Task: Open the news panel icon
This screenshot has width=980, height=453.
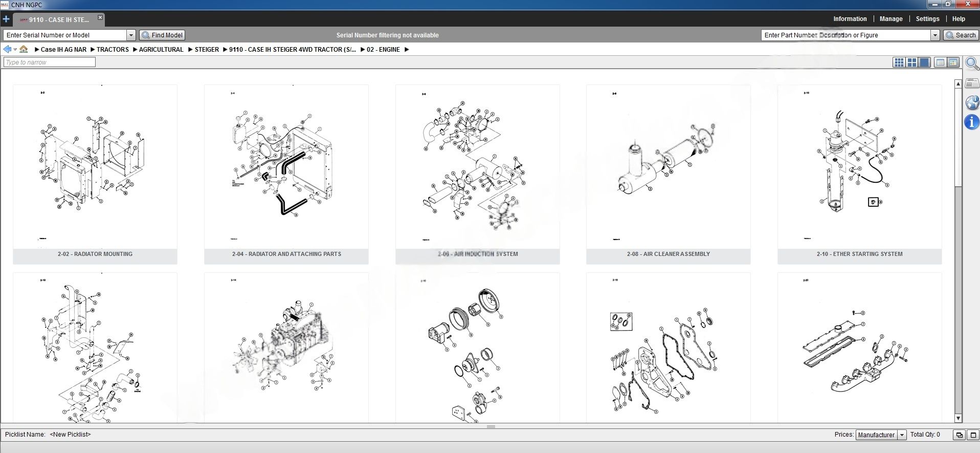Action: [x=972, y=83]
